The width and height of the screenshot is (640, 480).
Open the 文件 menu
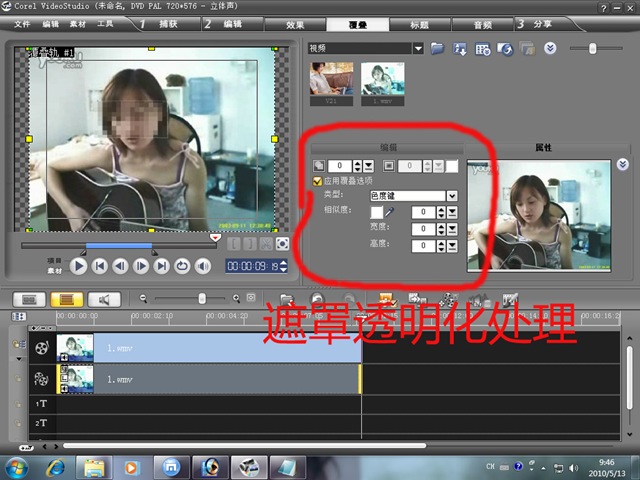[x=23, y=22]
